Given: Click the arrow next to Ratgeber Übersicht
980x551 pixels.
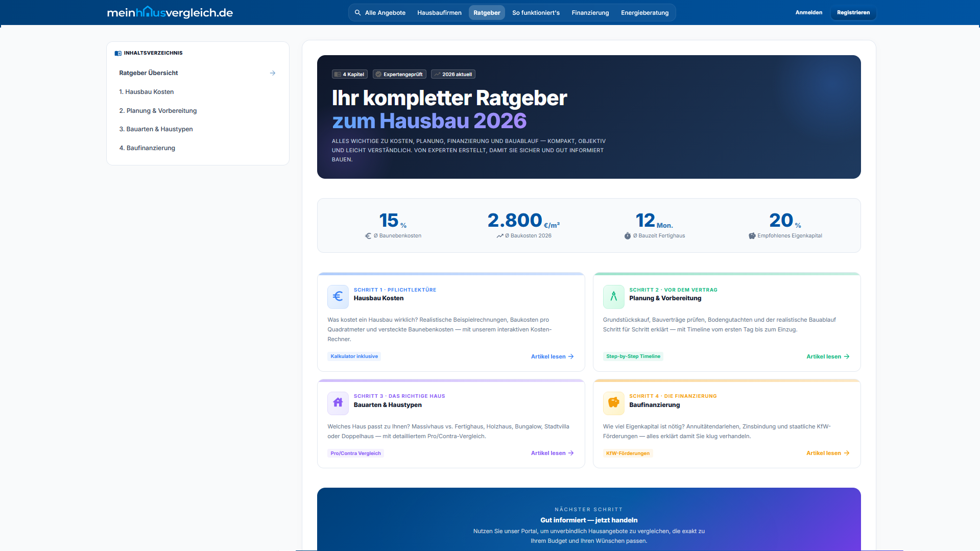Looking at the screenshot, I should [273, 73].
